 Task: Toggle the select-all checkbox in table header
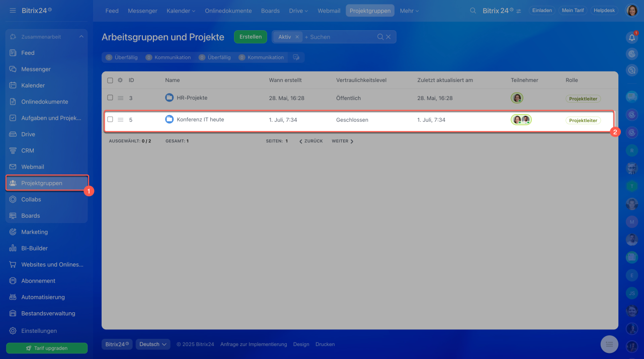(110, 80)
